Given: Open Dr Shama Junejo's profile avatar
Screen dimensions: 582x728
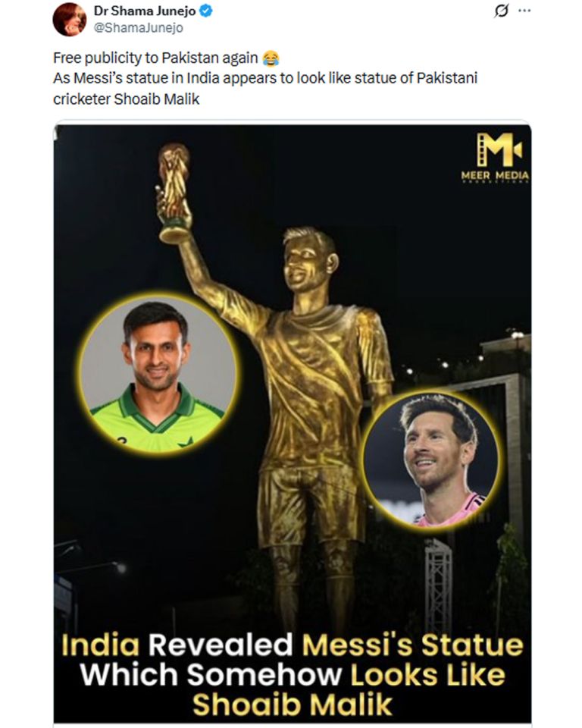Looking at the screenshot, I should point(70,19).
